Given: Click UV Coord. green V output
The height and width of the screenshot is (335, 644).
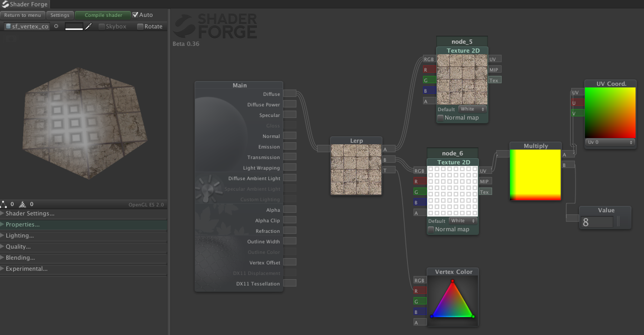Looking at the screenshot, I should click(x=578, y=114).
